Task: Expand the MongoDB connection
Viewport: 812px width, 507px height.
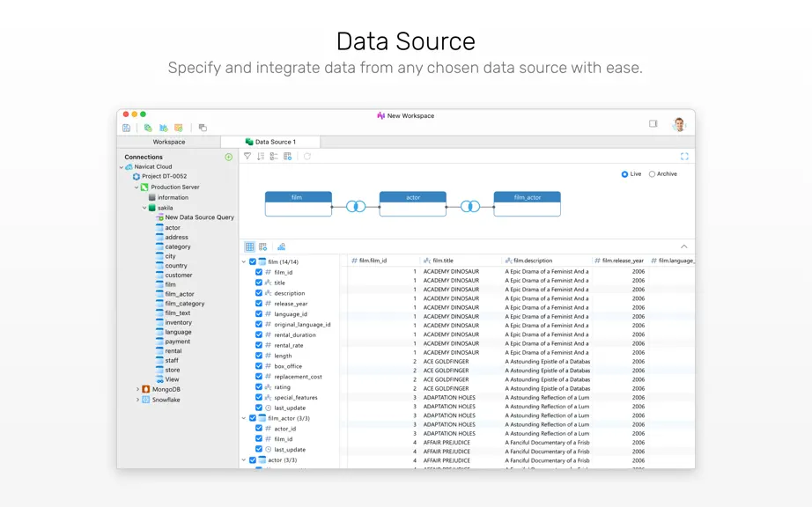Action: [x=137, y=389]
